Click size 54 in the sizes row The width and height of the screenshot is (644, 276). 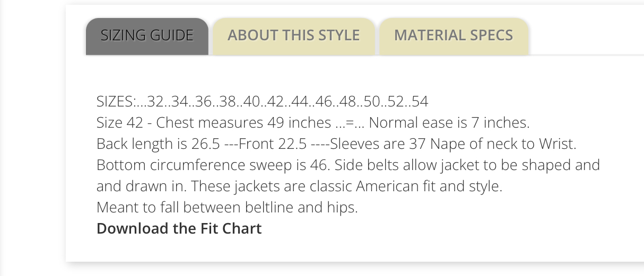pos(420,102)
